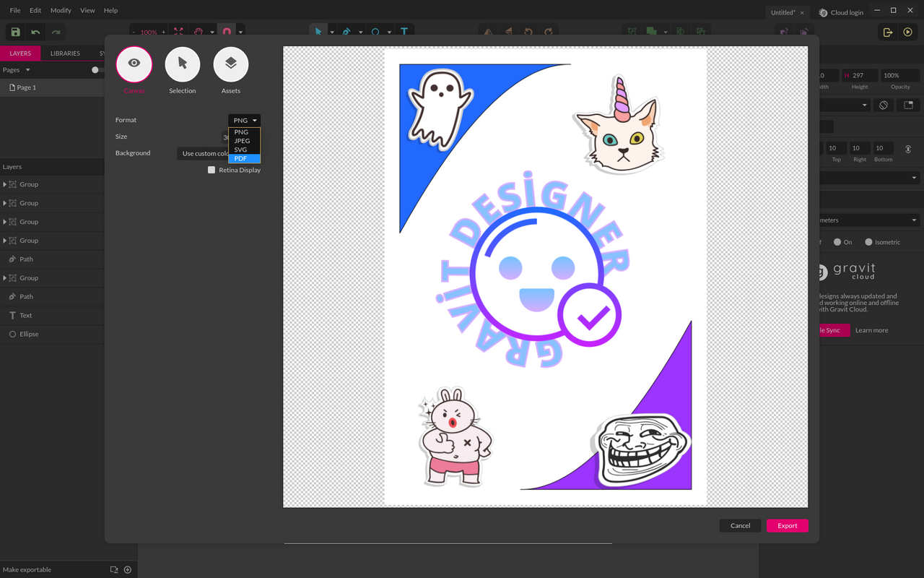
Task: Switch to the LAYERS tab
Action: pyautogui.click(x=20, y=53)
